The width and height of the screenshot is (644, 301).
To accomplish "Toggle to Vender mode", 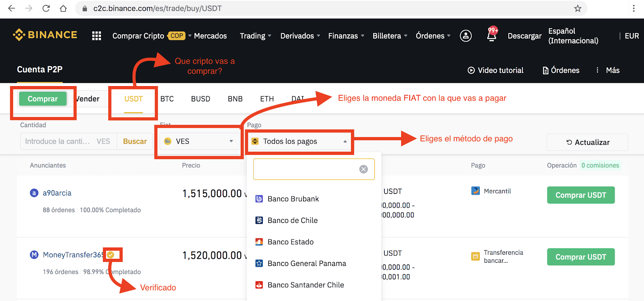I will 88,99.
